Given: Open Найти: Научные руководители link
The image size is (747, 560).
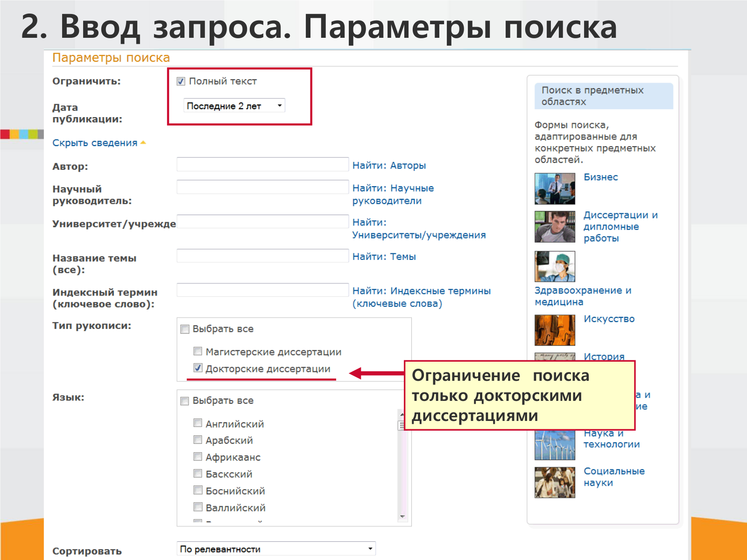Looking at the screenshot, I should pyautogui.click(x=393, y=194).
